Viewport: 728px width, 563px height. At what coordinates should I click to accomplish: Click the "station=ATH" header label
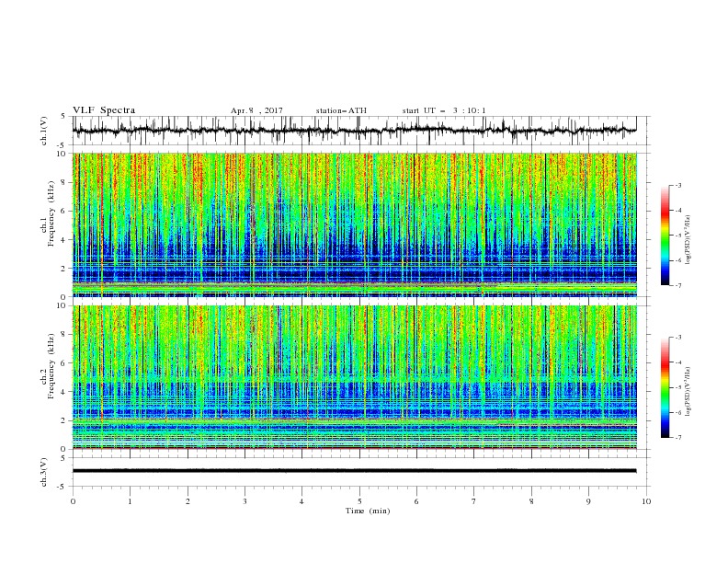pyautogui.click(x=341, y=110)
